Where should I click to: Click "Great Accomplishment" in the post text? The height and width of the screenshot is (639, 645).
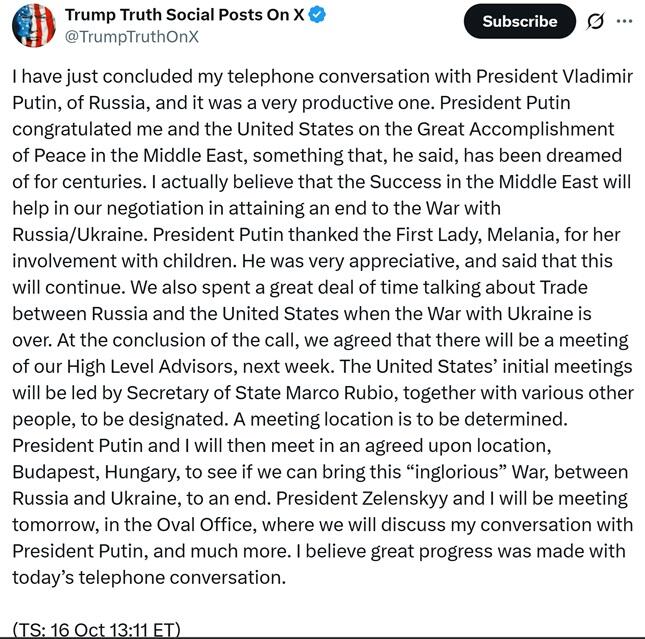click(x=499, y=130)
